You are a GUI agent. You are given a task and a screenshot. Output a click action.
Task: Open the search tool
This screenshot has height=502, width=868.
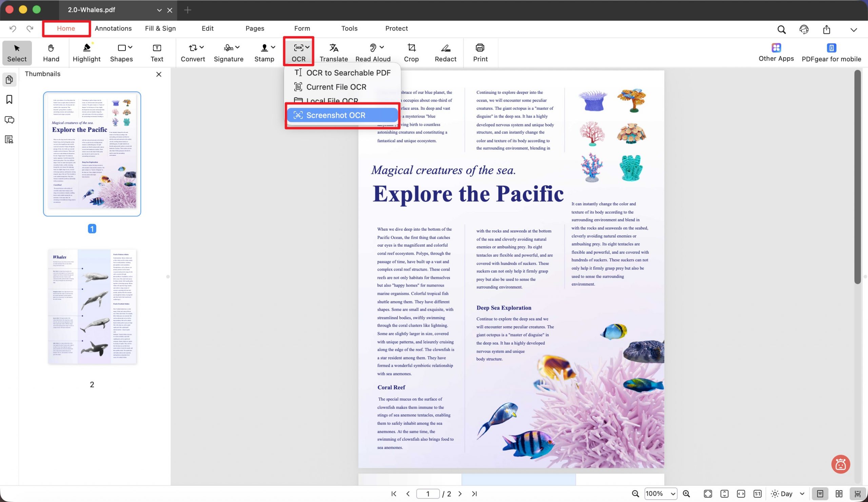782,29
